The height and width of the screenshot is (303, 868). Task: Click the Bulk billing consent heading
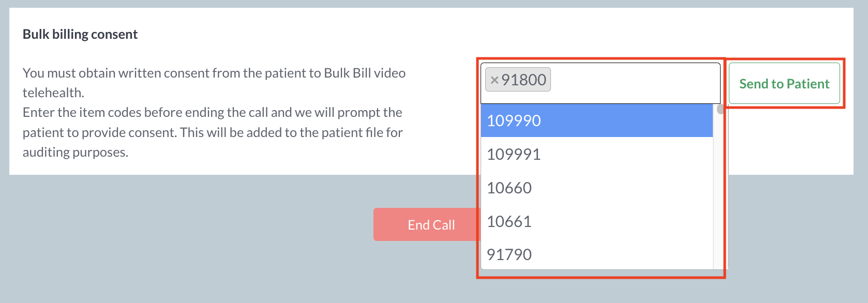pos(80,34)
